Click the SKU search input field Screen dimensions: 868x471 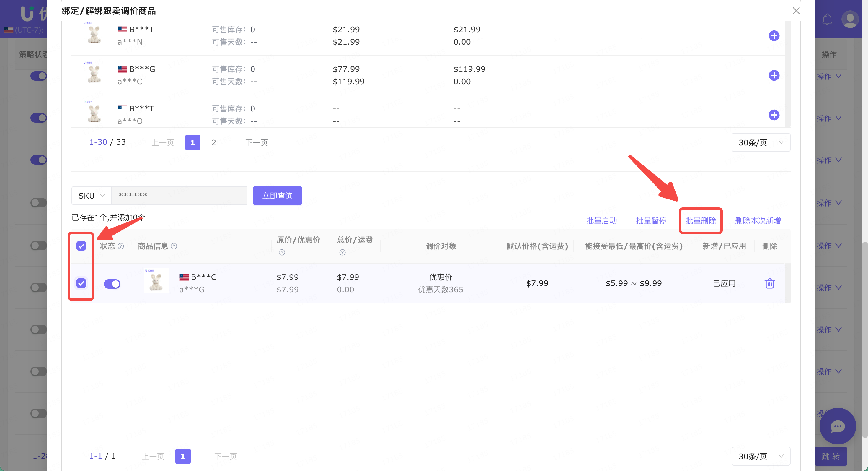point(179,196)
